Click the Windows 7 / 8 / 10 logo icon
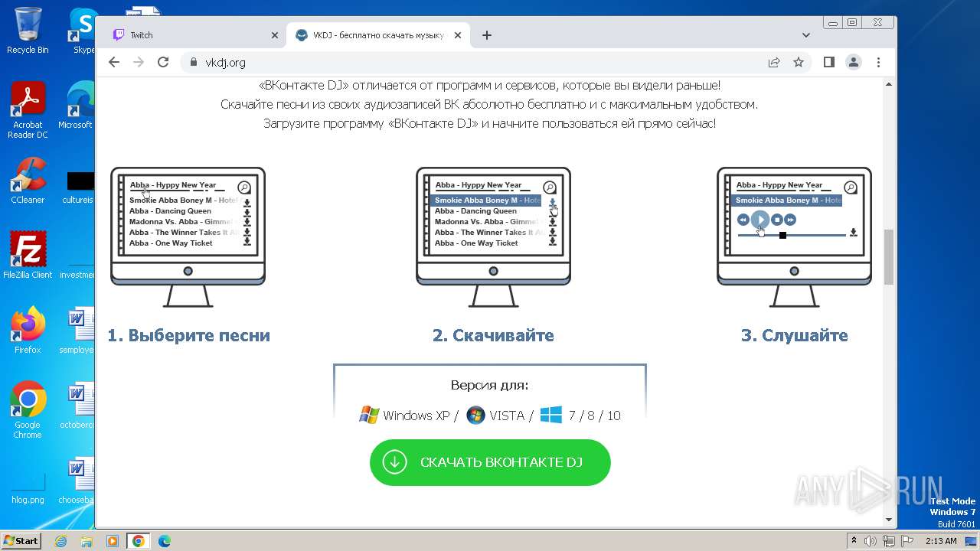The image size is (980, 551). click(x=550, y=416)
